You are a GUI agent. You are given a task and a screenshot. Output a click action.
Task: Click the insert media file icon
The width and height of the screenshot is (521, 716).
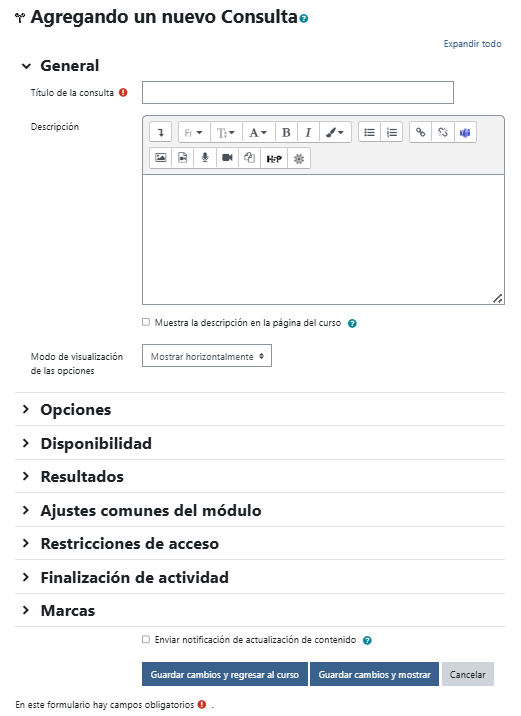pyautogui.click(x=182, y=158)
